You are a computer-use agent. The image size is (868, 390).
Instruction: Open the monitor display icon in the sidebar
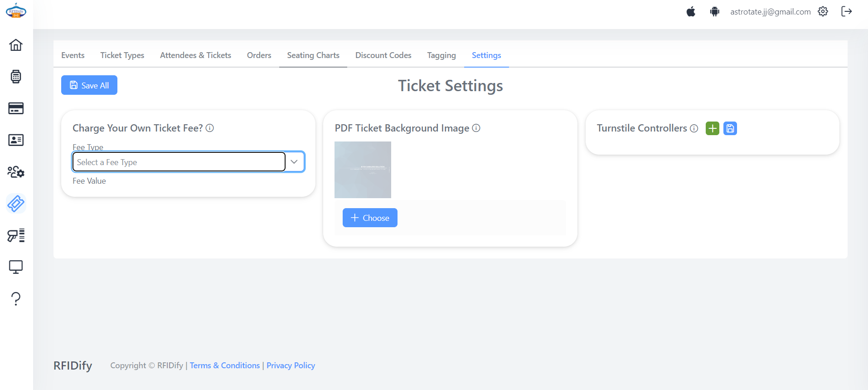pyautogui.click(x=16, y=267)
